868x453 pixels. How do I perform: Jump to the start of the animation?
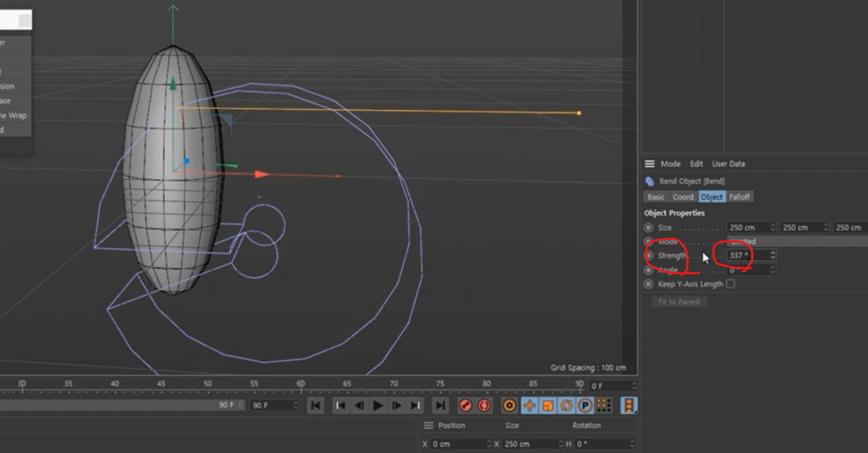pos(316,406)
